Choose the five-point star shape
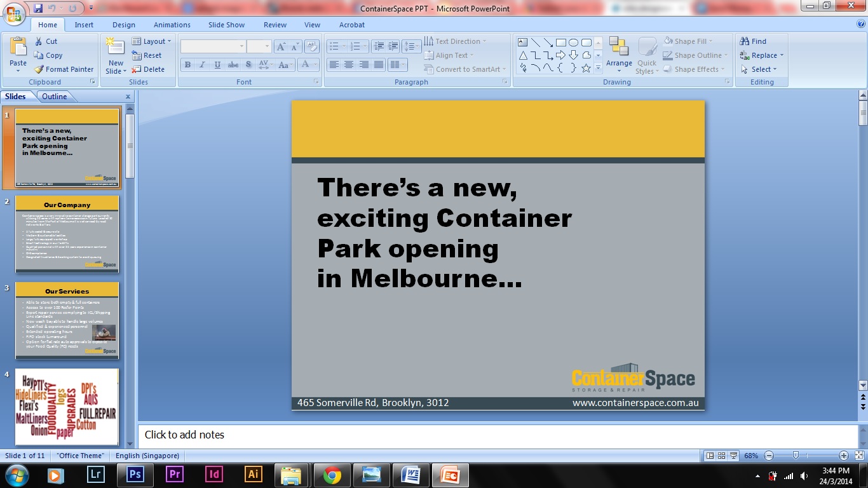The width and height of the screenshot is (868, 488). point(586,68)
